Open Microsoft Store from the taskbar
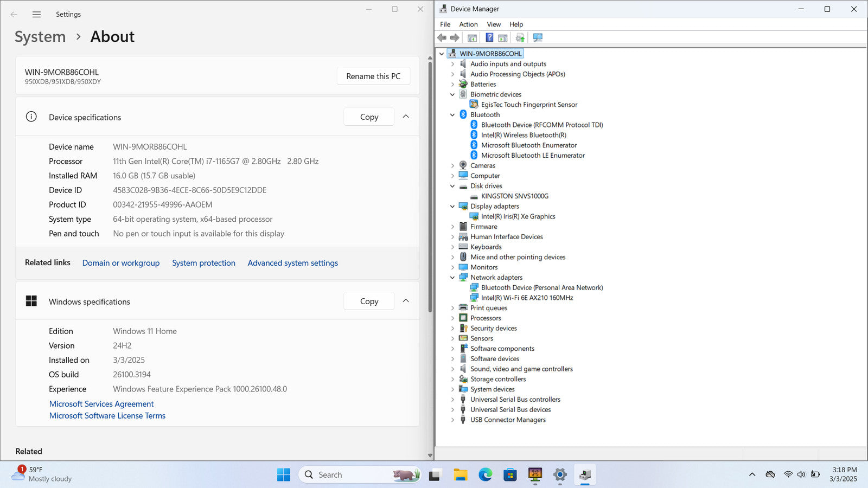 510,475
